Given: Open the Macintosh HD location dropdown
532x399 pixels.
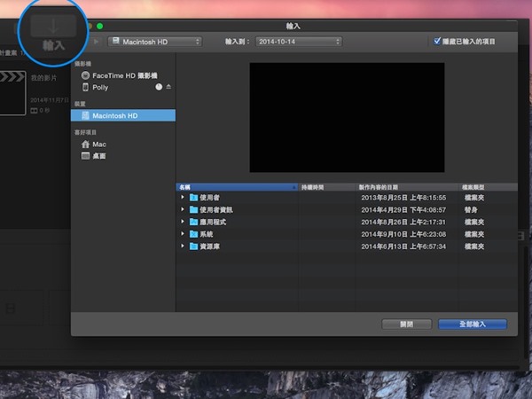Looking at the screenshot, I should pyautogui.click(x=154, y=41).
